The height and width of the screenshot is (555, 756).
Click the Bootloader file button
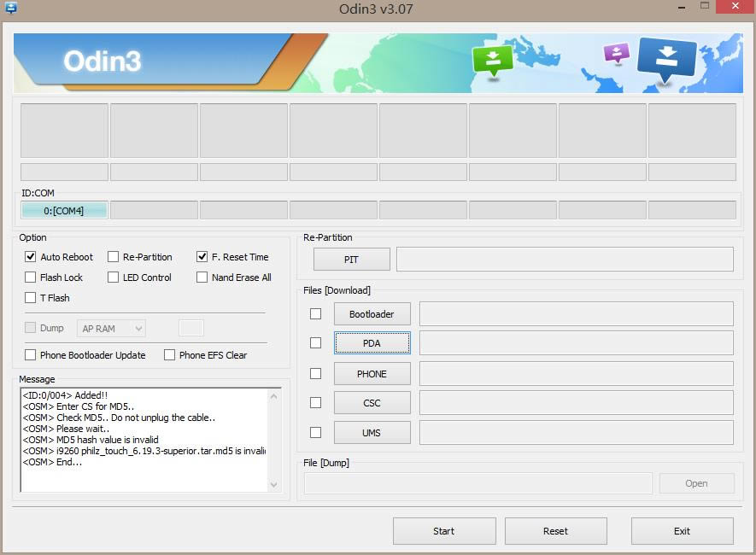tap(372, 314)
